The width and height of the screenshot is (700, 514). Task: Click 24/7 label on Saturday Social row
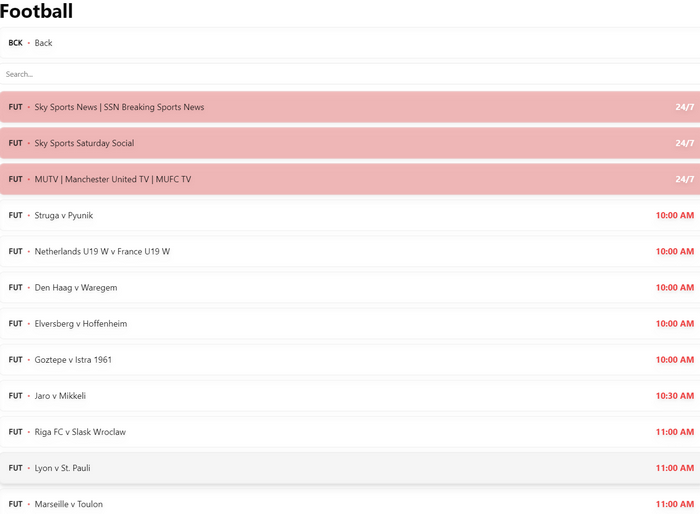tap(684, 143)
